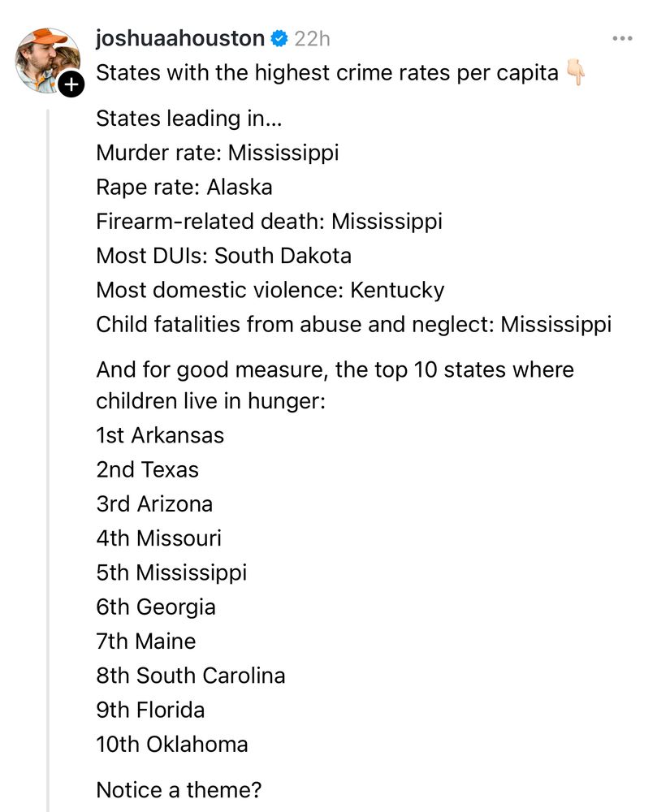Click the "Most domestic violence: Kentucky" line
Image resolution: width=657 pixels, height=812 pixels.
(270, 290)
